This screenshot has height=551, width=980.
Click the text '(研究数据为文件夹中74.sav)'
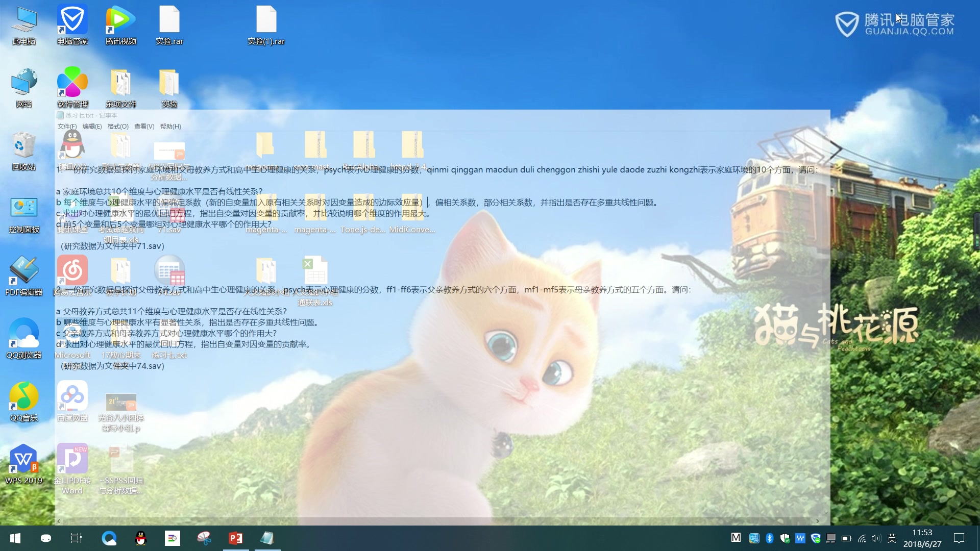[x=112, y=366]
